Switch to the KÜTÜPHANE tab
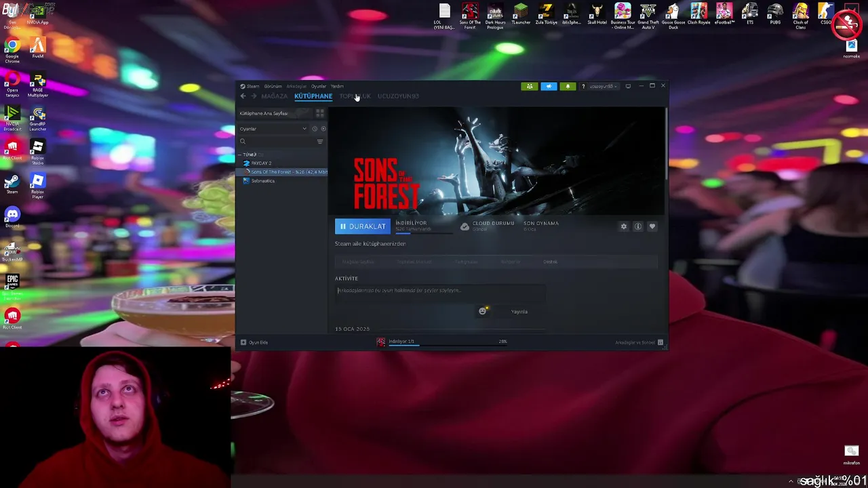This screenshot has height=488, width=868. click(x=313, y=96)
